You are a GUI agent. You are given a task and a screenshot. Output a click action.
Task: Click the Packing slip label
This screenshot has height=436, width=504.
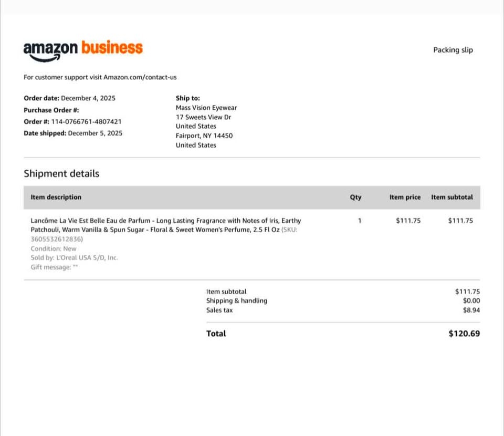(x=453, y=50)
